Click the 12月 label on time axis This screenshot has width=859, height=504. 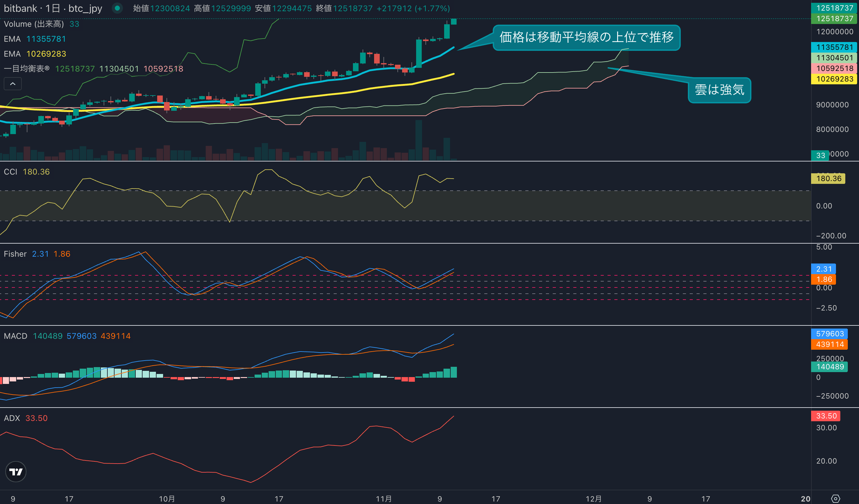(594, 499)
